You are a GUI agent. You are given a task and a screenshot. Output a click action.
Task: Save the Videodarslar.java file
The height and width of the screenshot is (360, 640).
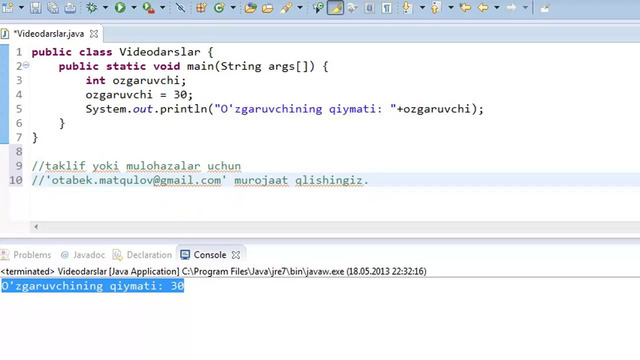[36, 7]
